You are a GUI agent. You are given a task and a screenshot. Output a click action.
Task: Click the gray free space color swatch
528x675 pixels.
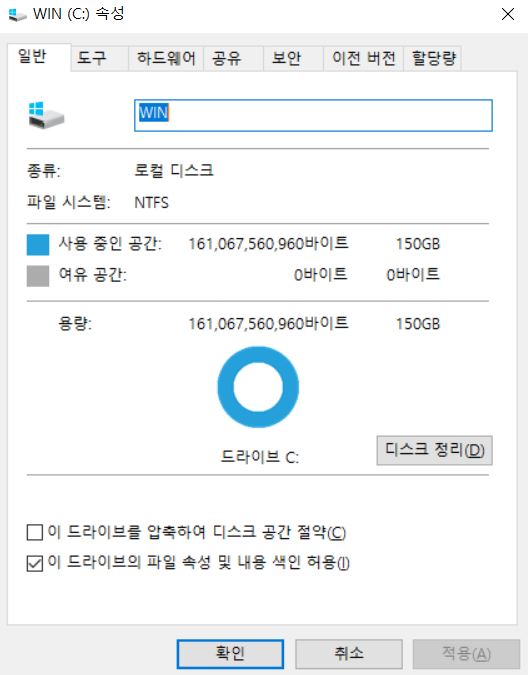point(38,276)
